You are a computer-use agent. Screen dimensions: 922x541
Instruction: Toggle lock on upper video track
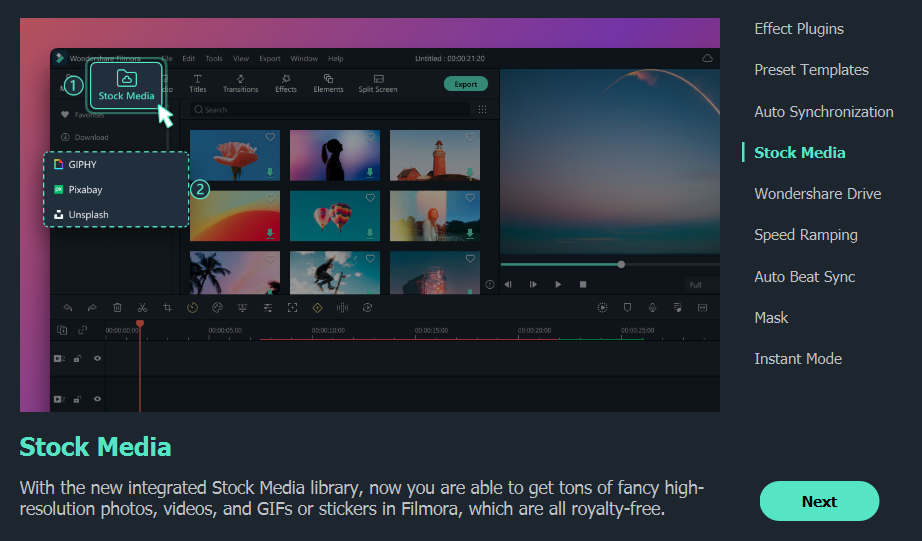(77, 359)
